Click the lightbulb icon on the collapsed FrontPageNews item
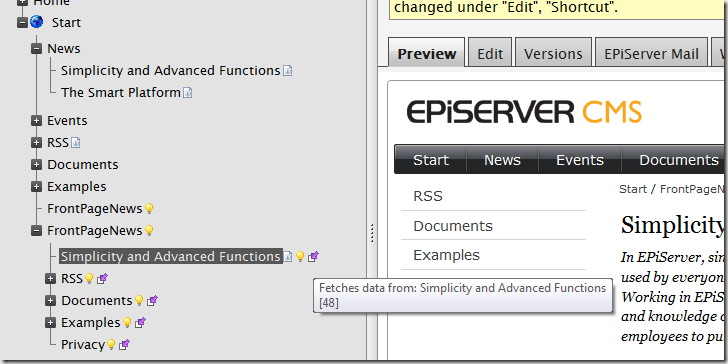 tap(149, 209)
